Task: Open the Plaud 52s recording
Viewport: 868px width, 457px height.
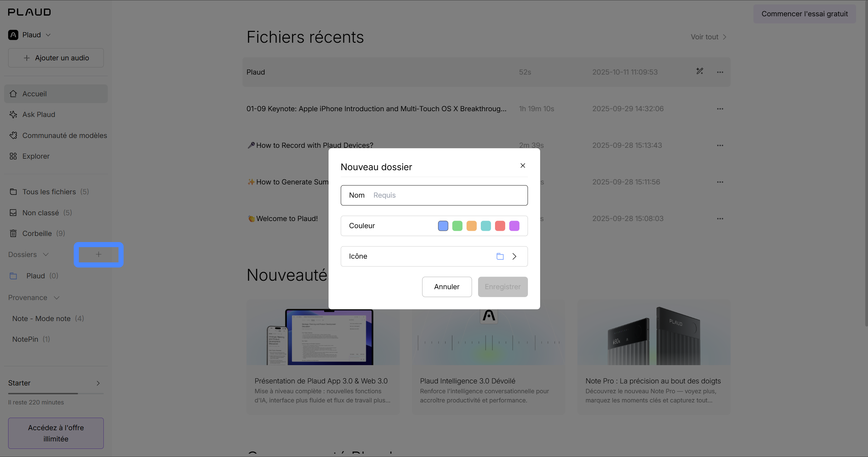Action: point(486,72)
